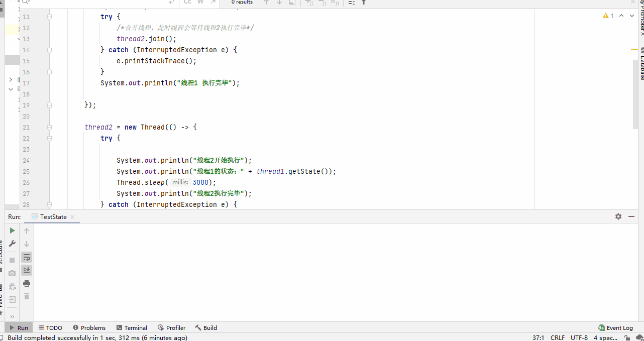
Task: Rerun TestState with the green play icon
Action: pos(13,231)
